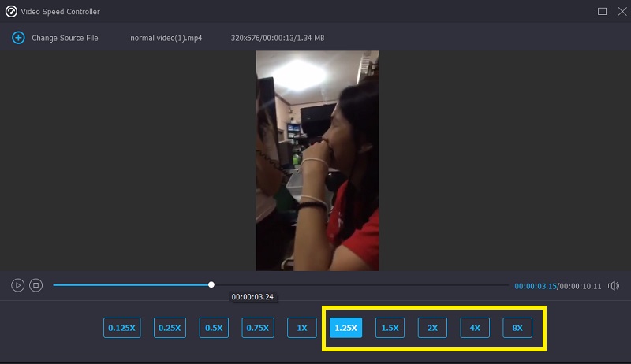Close the Video Speed Controller window
Image resolution: width=631 pixels, height=364 pixels.
coord(619,12)
